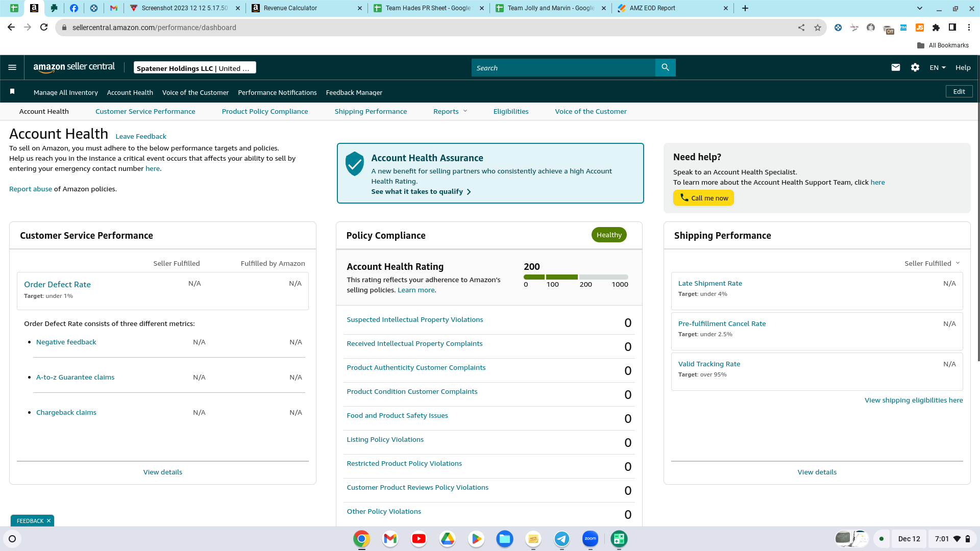Open a new browser tab
This screenshot has width=980, height=551.
pyautogui.click(x=745, y=8)
